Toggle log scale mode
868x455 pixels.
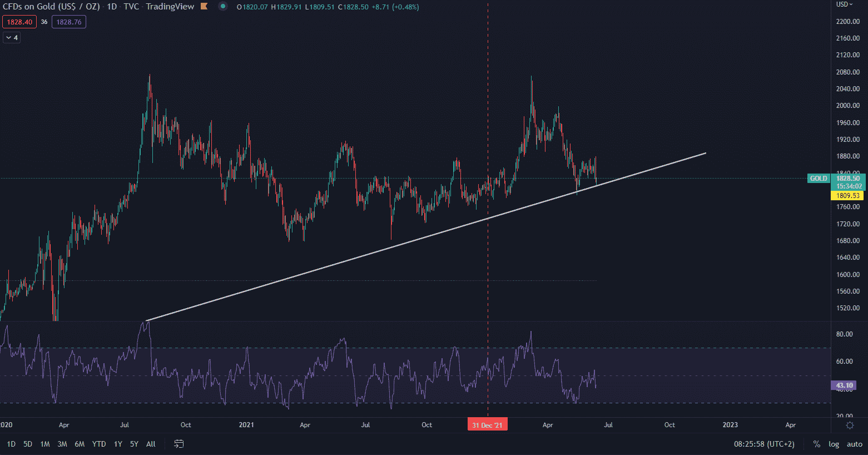(834, 444)
